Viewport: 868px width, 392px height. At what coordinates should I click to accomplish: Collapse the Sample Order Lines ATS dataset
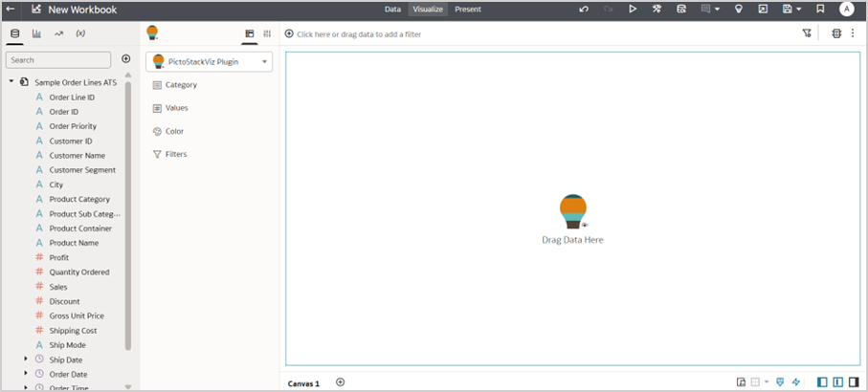click(x=11, y=82)
